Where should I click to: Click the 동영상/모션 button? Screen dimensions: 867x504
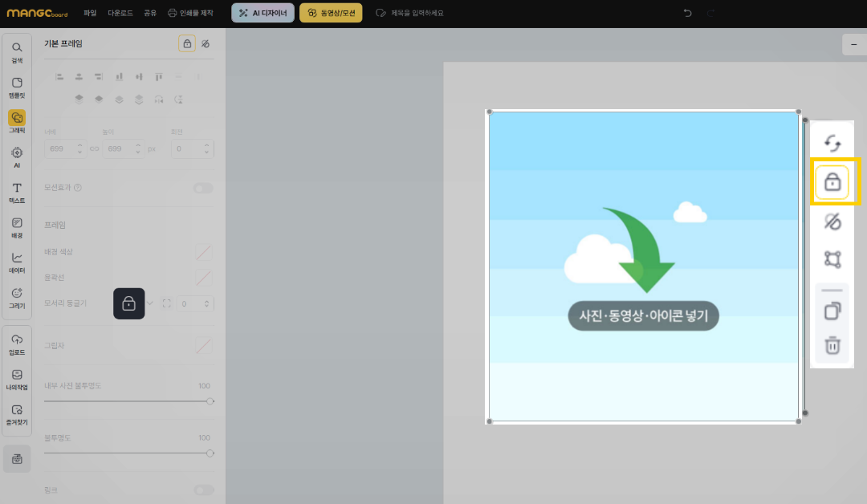(331, 13)
